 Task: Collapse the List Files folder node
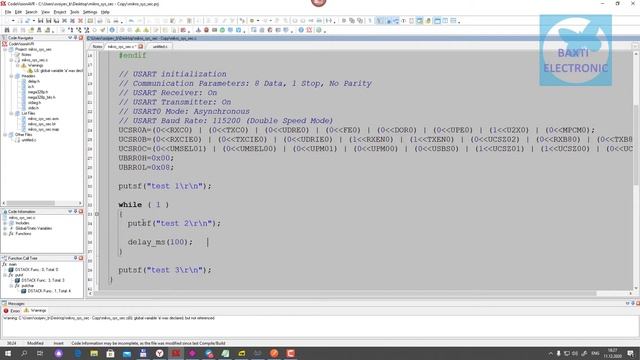[x=11, y=113]
